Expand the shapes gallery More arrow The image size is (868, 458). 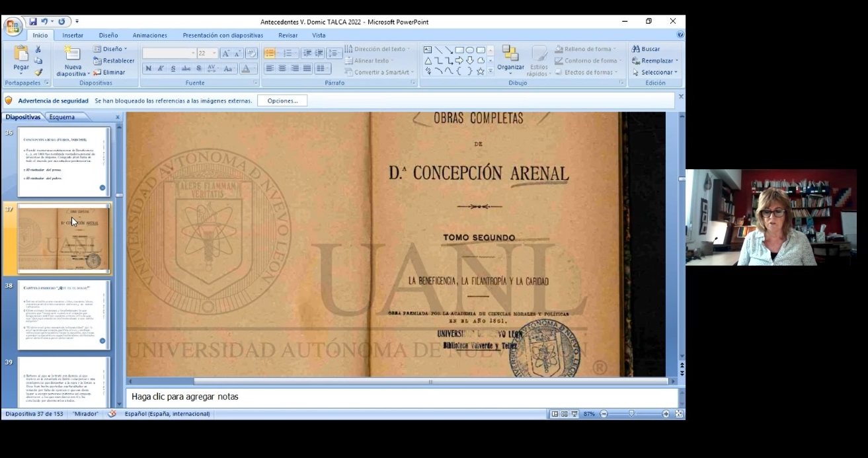(x=491, y=71)
